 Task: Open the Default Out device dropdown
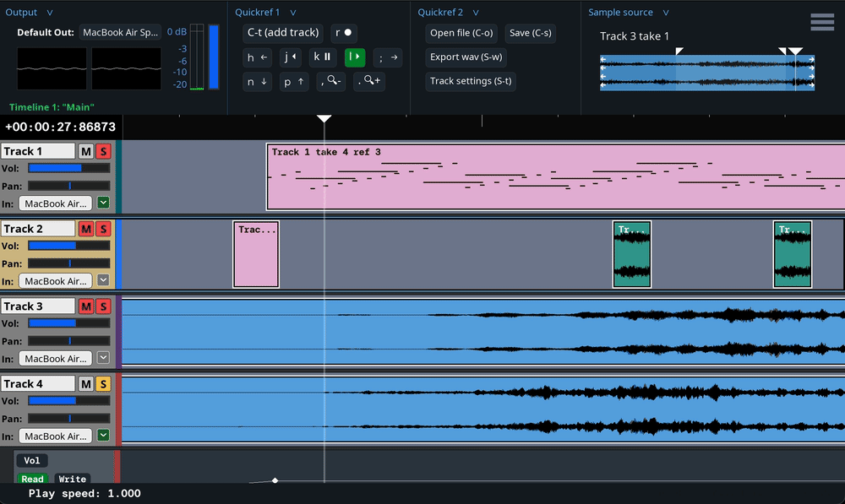120,33
